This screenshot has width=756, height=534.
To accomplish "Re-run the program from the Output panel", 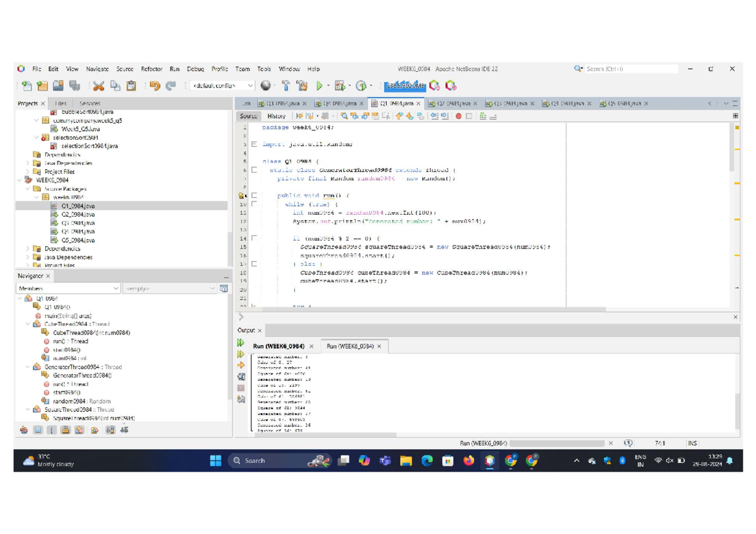I will (x=241, y=342).
